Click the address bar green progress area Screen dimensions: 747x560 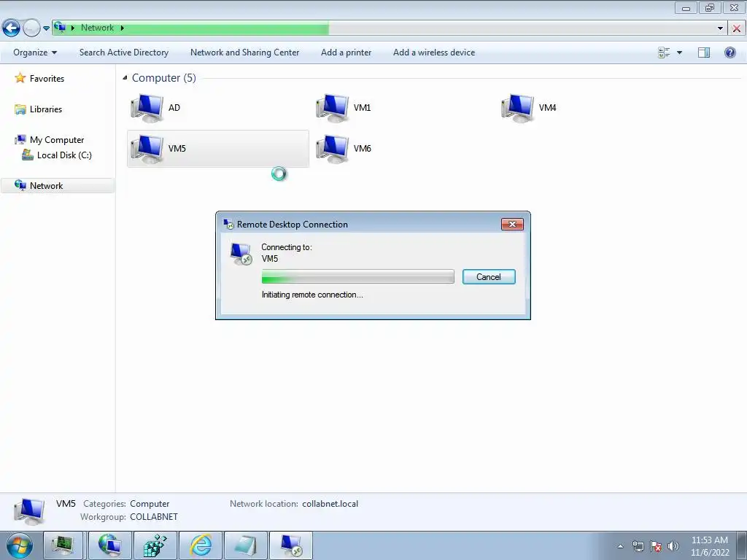[x=190, y=28]
